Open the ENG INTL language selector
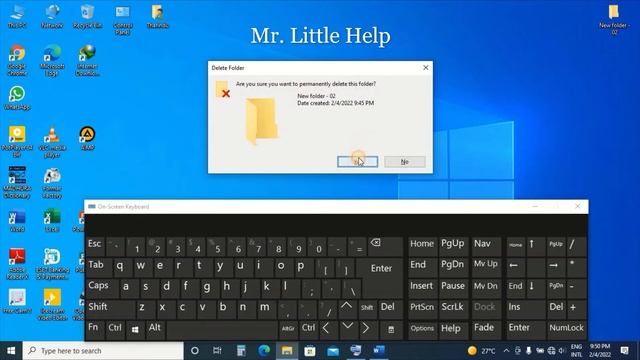Image resolution: width=640 pixels, height=360 pixels. 576,351
